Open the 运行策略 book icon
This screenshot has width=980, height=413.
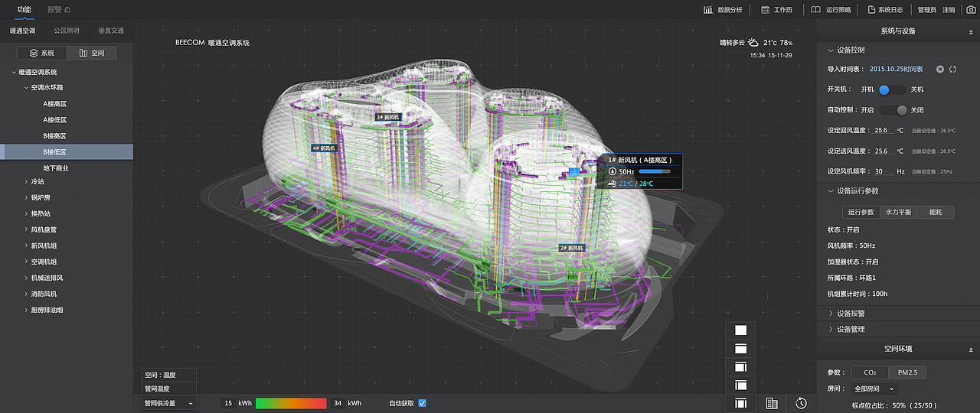click(816, 10)
